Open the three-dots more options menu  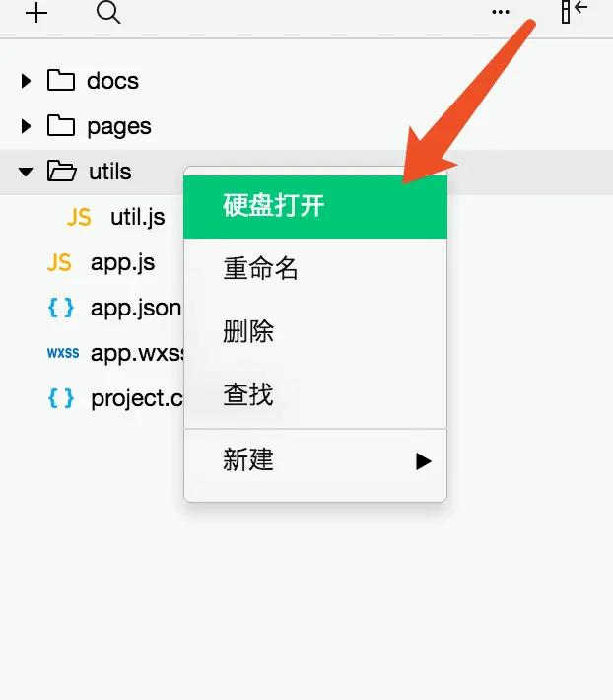point(500,12)
